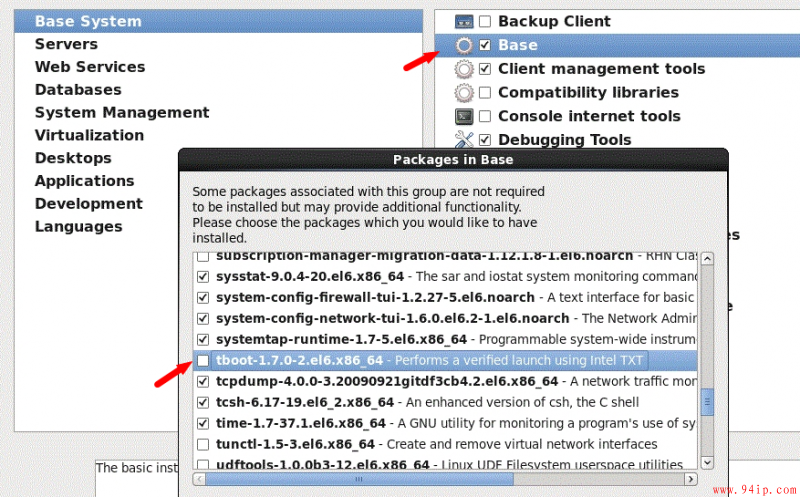
Task: Select the tcpdump-4.0.0 package row
Action: point(445,382)
